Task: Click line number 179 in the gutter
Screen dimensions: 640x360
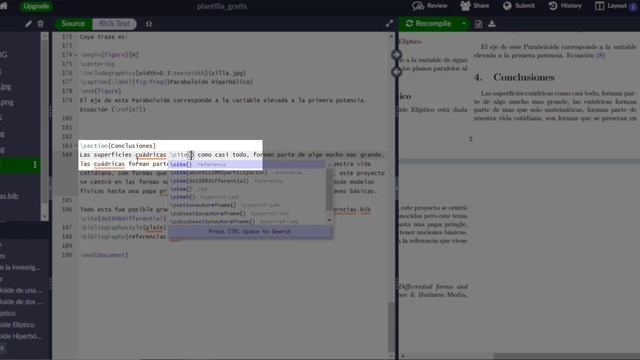Action: pos(67,100)
